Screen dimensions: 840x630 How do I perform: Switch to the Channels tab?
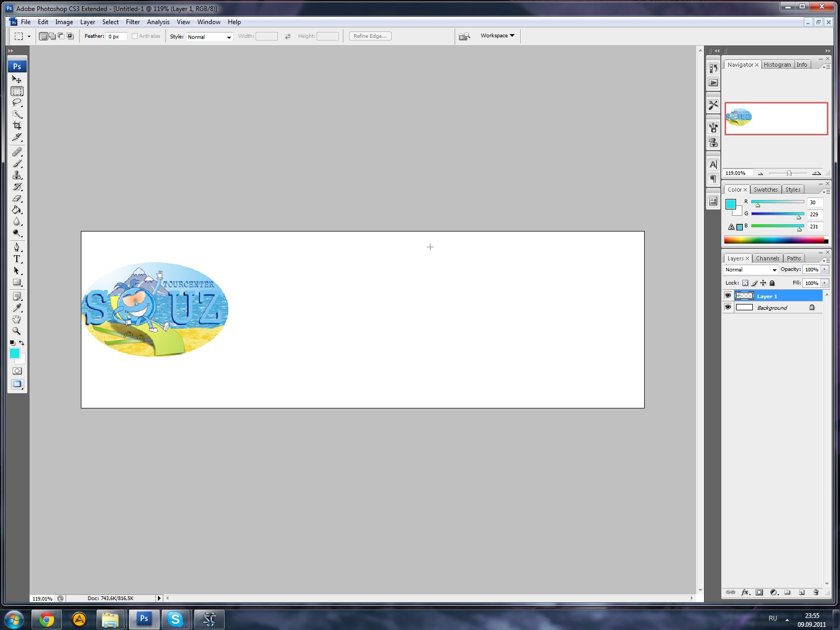click(768, 258)
